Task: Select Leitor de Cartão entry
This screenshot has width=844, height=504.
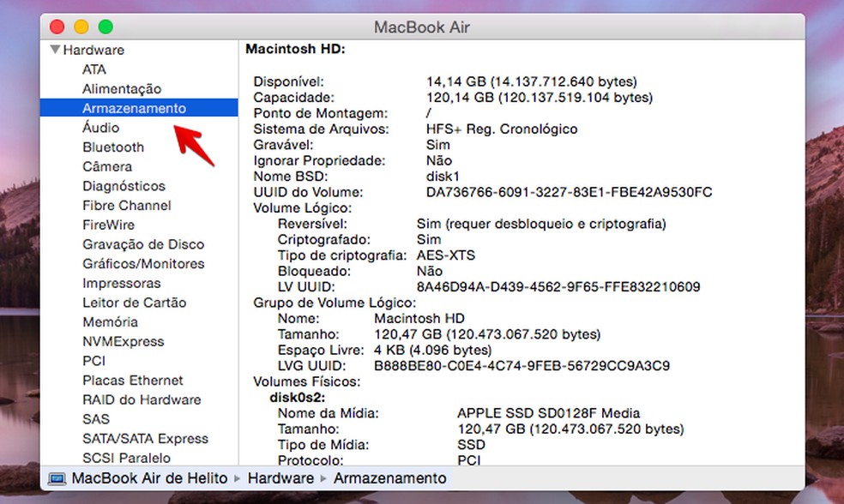Action: [134, 303]
